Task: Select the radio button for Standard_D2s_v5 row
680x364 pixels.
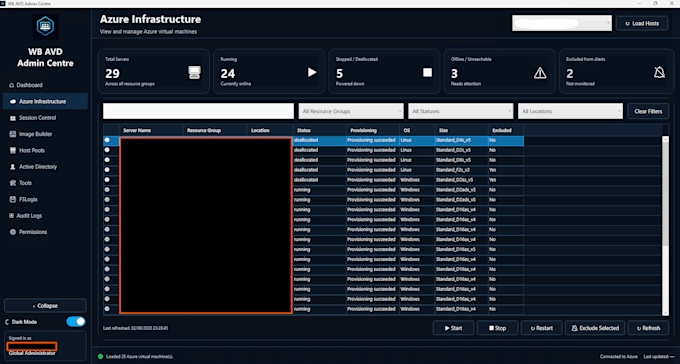Action: [107, 150]
